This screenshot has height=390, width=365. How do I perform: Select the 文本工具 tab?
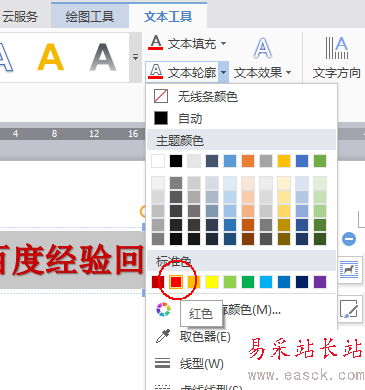pyautogui.click(x=168, y=17)
